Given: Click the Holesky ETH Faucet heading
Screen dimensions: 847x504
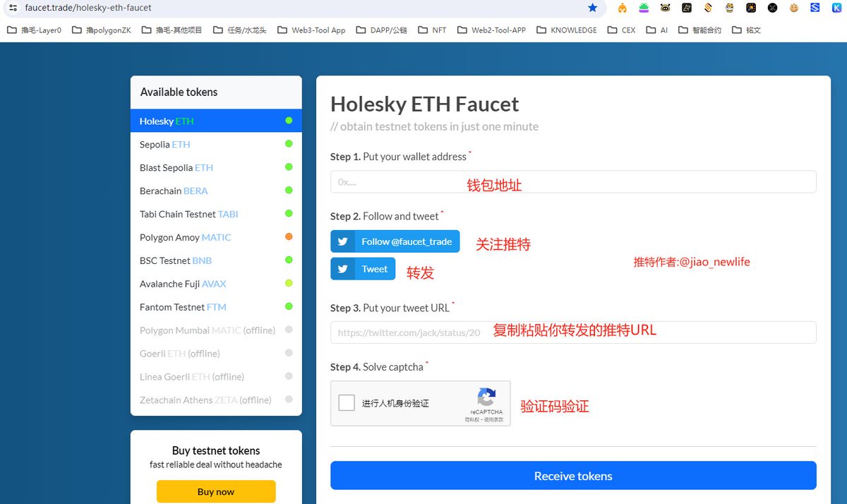Looking at the screenshot, I should coord(425,104).
